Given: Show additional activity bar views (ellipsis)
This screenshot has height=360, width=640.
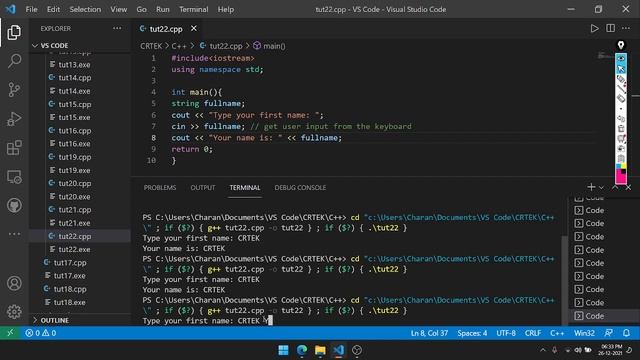Looking at the screenshot, I should pyautogui.click(x=14, y=234).
